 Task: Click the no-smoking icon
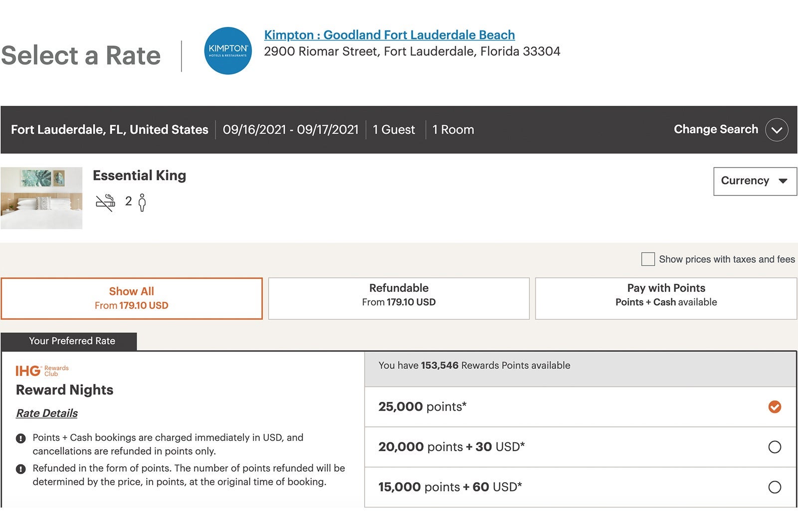pos(105,202)
